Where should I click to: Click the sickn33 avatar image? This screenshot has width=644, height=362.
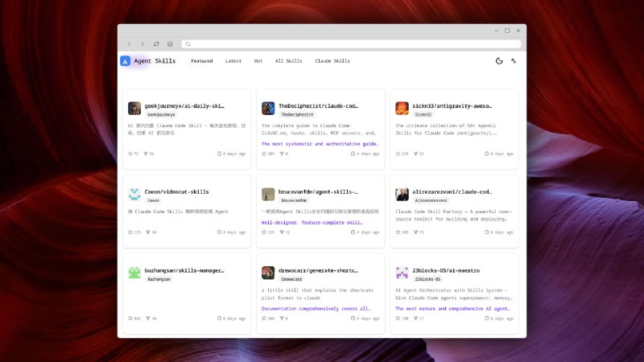[x=402, y=109]
